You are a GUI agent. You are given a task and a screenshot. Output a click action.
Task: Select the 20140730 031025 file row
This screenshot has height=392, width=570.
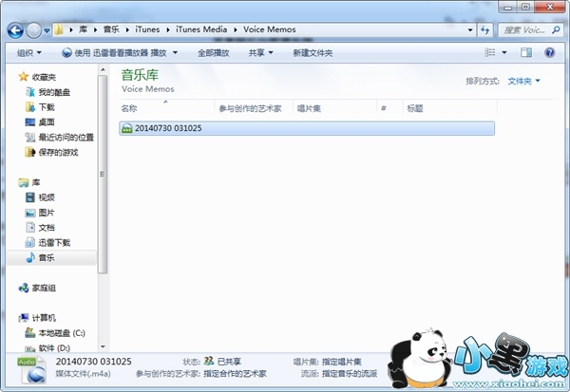point(307,128)
